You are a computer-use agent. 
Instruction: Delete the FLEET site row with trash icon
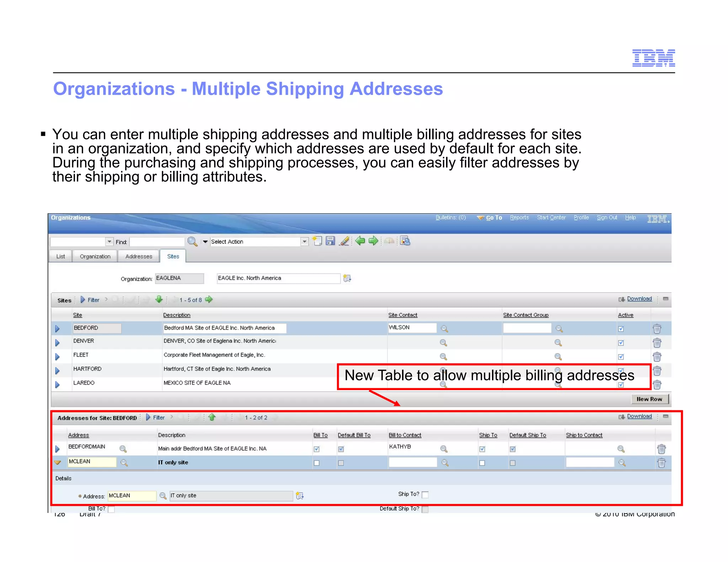[x=657, y=357]
